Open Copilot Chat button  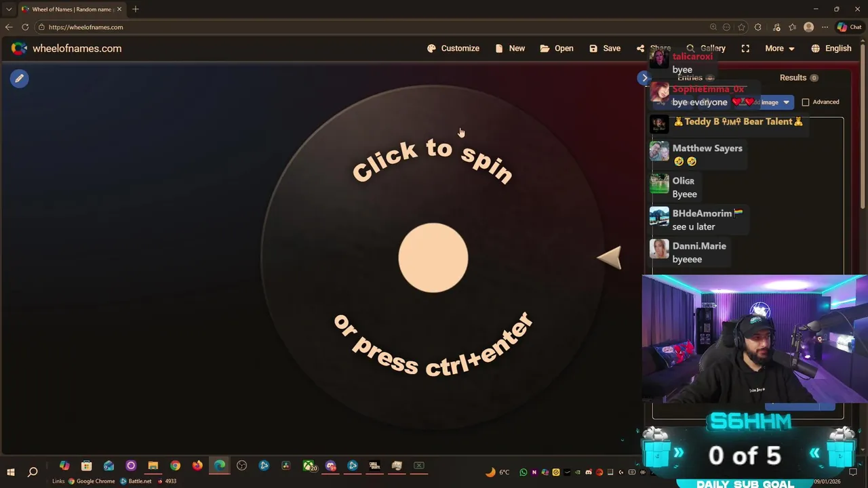click(850, 27)
